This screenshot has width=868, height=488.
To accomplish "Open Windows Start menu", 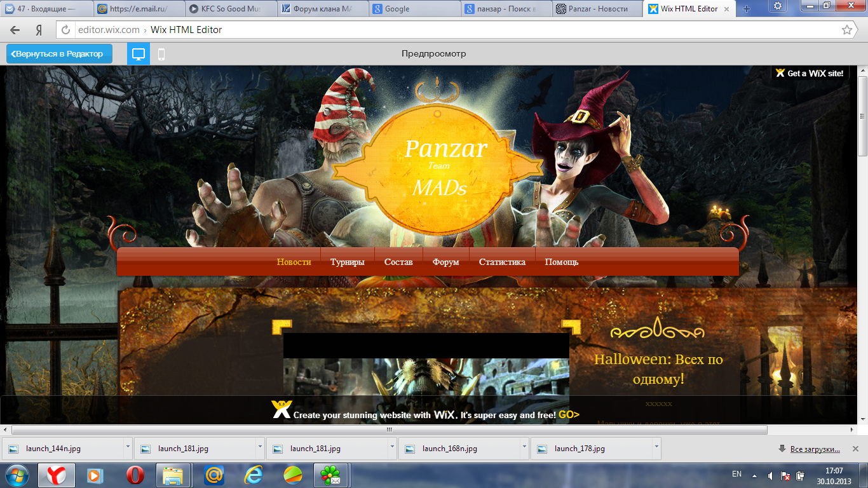I will coord(17,475).
